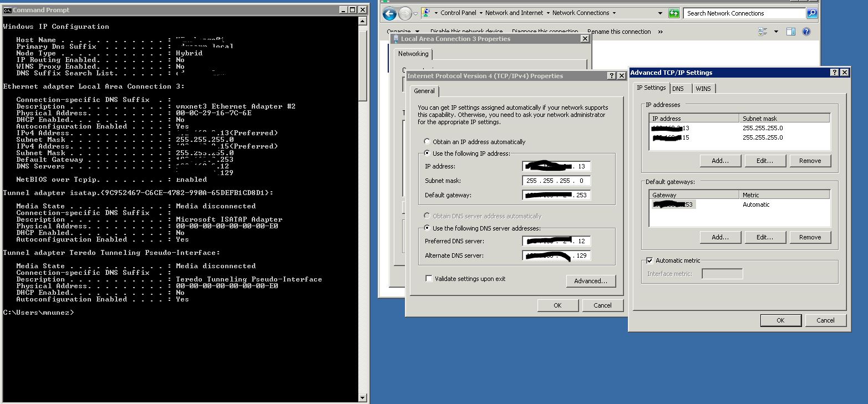Click the Back arrow in Network Connections window

pos(389,14)
